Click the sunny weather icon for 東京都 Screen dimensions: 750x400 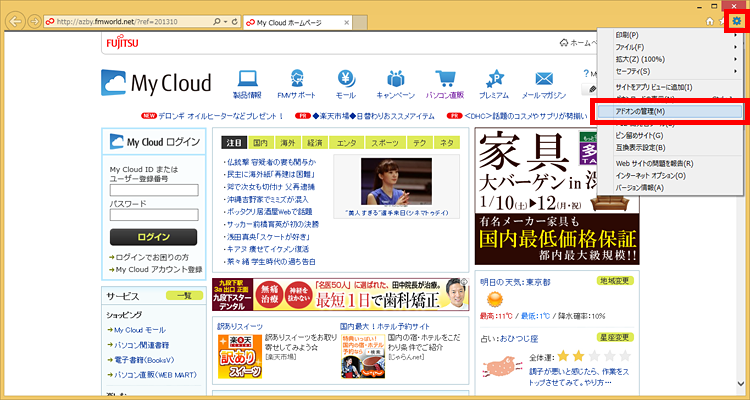(493, 300)
